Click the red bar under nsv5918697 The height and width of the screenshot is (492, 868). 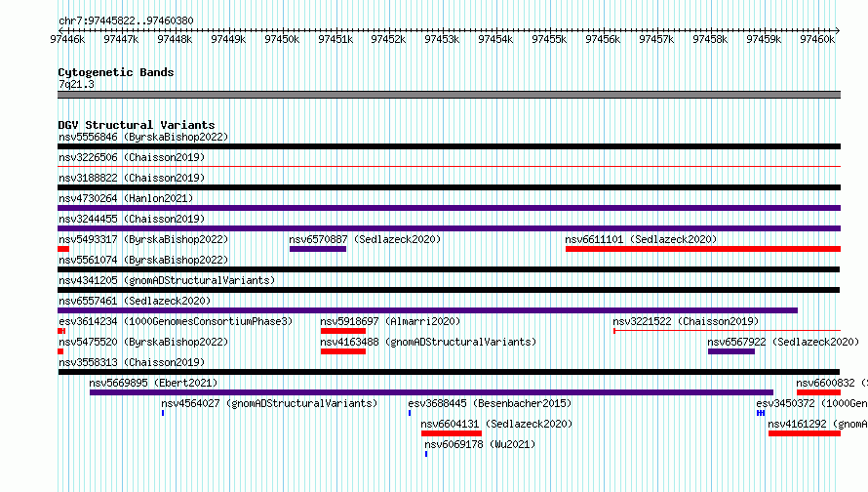pyautogui.click(x=343, y=331)
